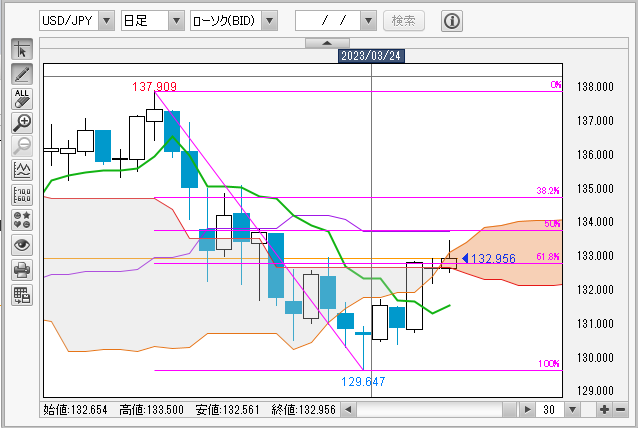Image resolution: width=638 pixels, height=428 pixels.
Task: Click the 終値:132.956 close value
Action: (304, 410)
